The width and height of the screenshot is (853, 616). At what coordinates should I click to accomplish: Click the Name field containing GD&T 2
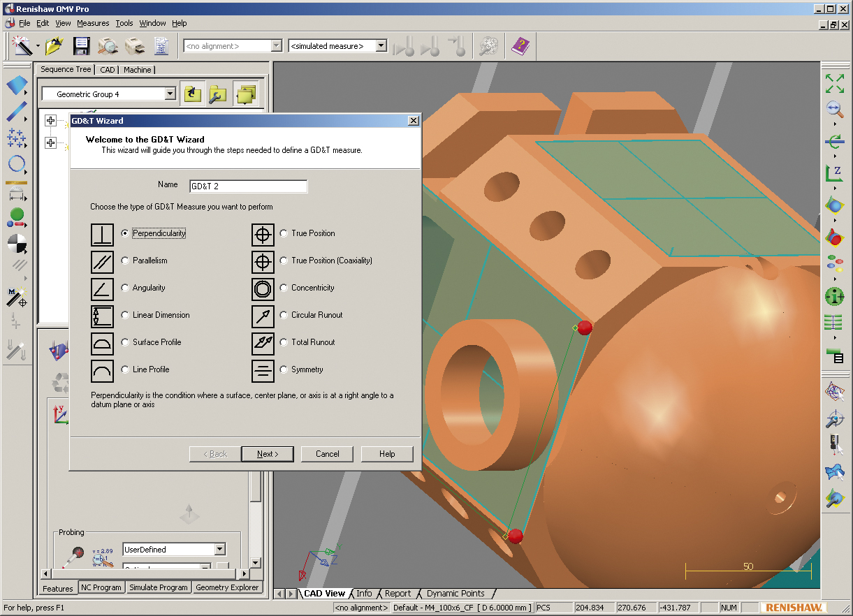click(248, 186)
